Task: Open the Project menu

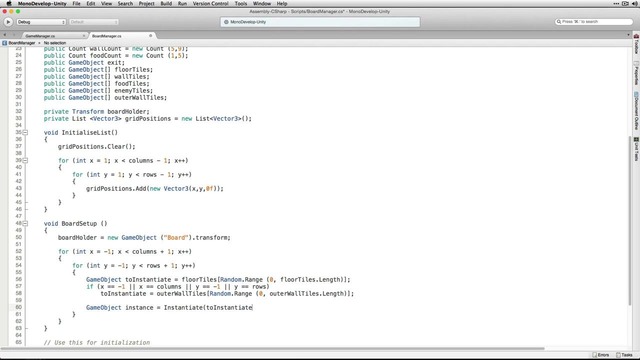Action: [x=147, y=3]
